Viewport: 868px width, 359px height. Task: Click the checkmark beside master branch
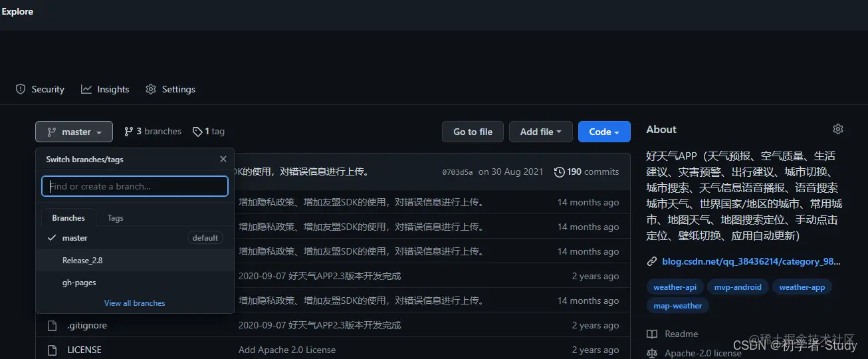pos(52,238)
